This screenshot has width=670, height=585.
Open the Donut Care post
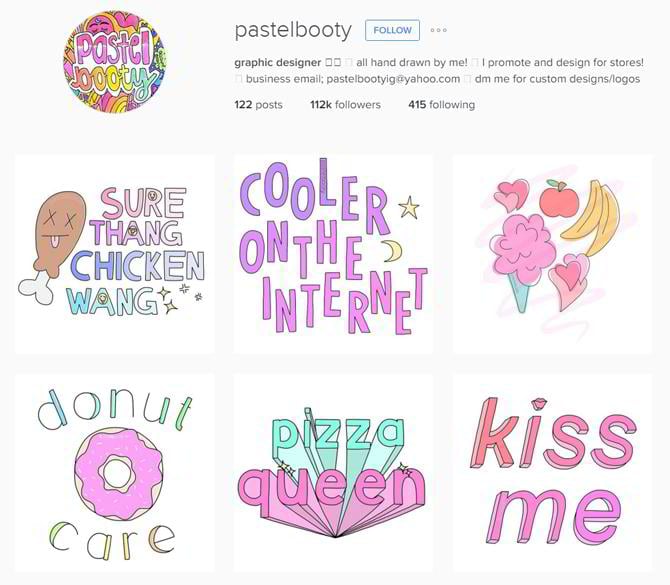coord(115,473)
